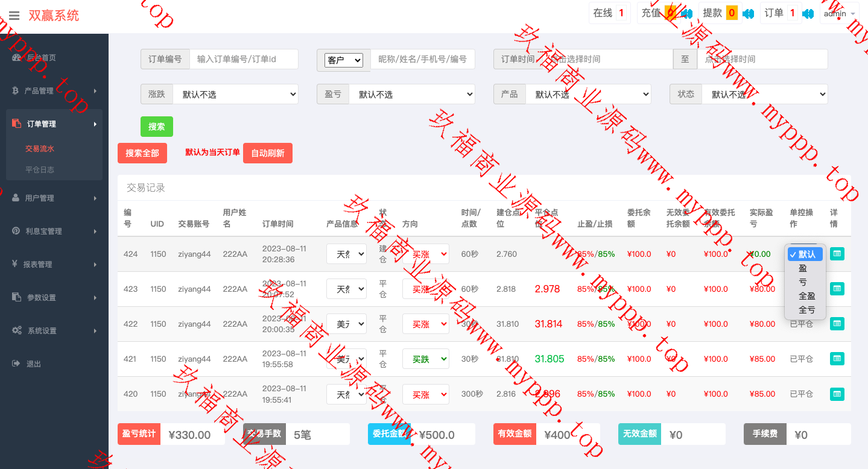Viewport: 868px width, 469px height.
Task: Open the direction select for order 420
Action: [426, 394]
